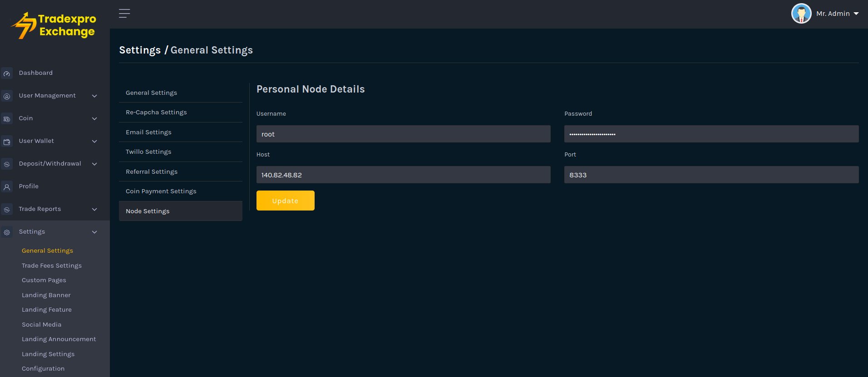
Task: Collapse the Settings sidebar chevron
Action: point(94,232)
